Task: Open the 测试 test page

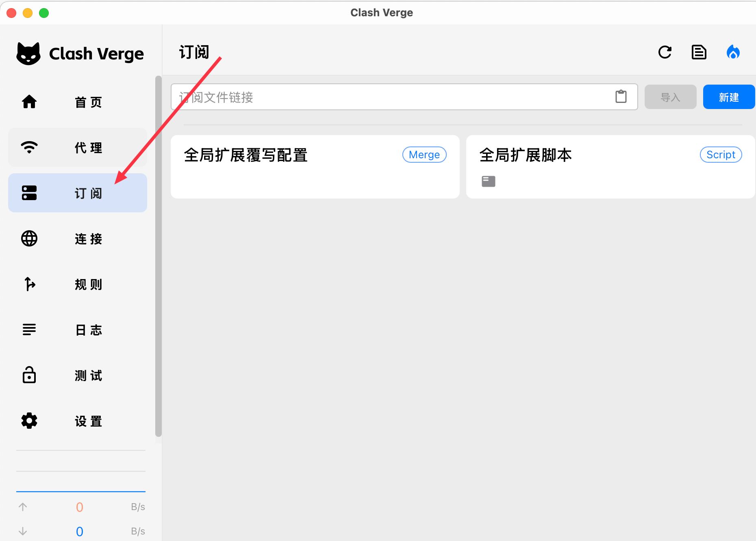Action: point(78,375)
